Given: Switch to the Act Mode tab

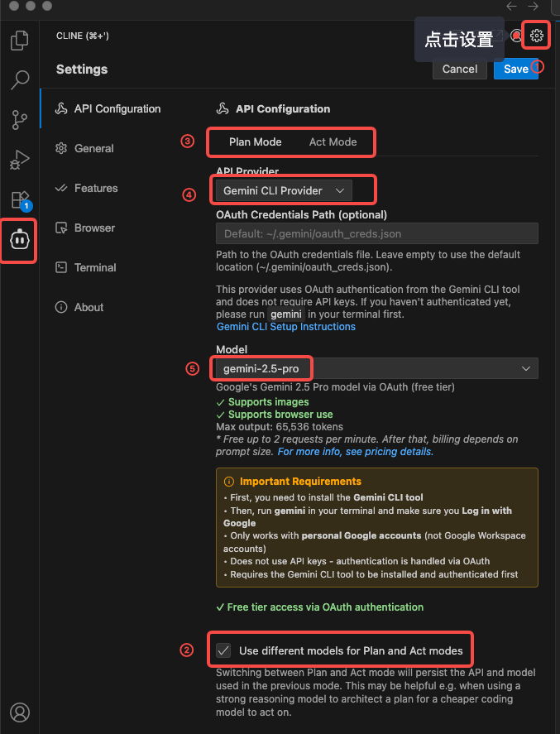Looking at the screenshot, I should (x=333, y=142).
